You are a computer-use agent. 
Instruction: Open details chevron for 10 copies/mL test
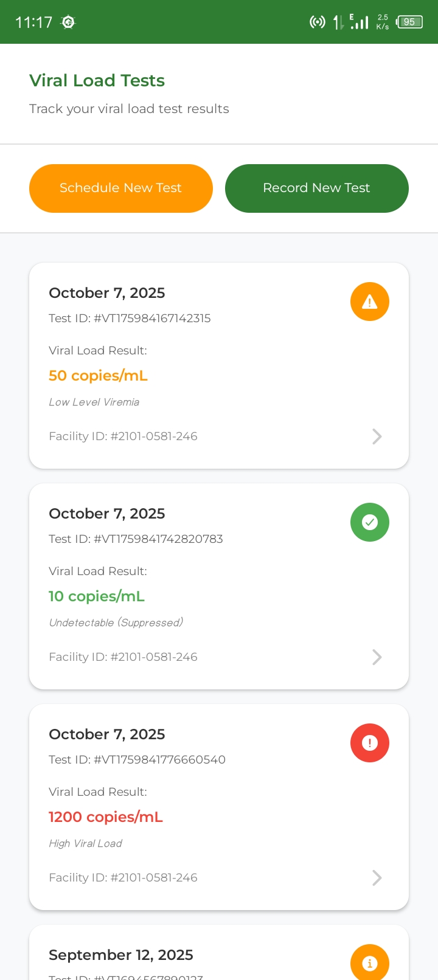point(377,657)
